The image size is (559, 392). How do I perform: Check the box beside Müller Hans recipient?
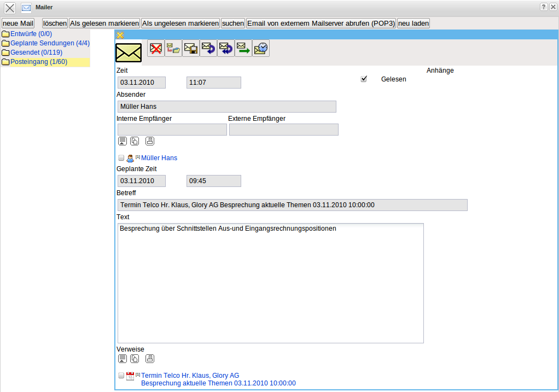pyautogui.click(x=121, y=158)
